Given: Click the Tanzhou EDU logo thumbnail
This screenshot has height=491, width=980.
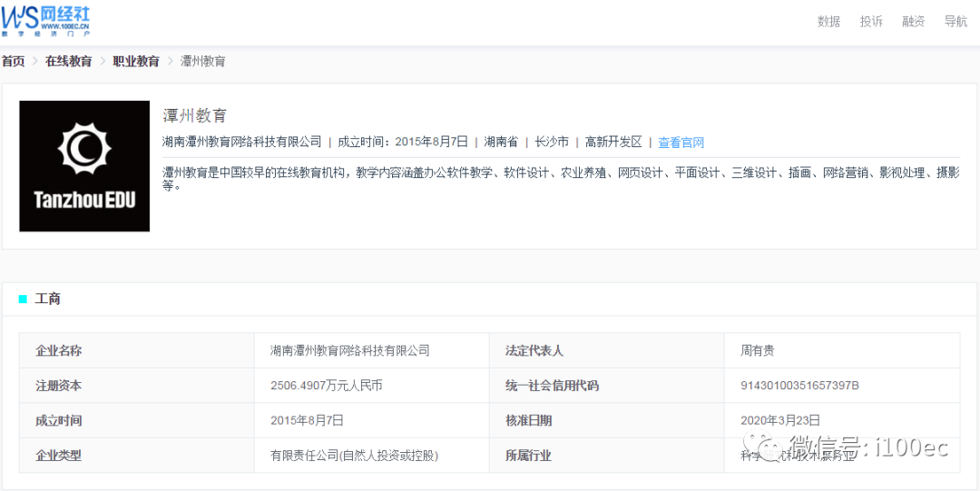Looking at the screenshot, I should [x=84, y=166].
